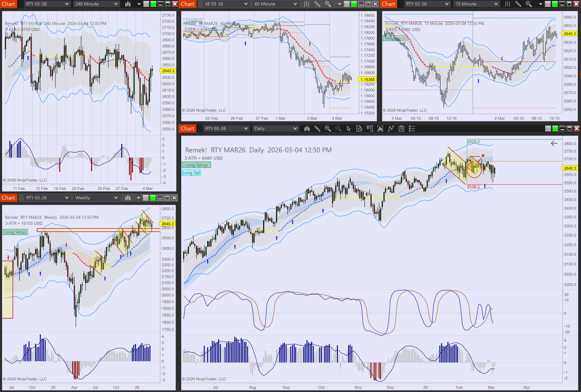Click Long Setup label on Weekly chart
Screen dimensions: 581x392
(15, 232)
